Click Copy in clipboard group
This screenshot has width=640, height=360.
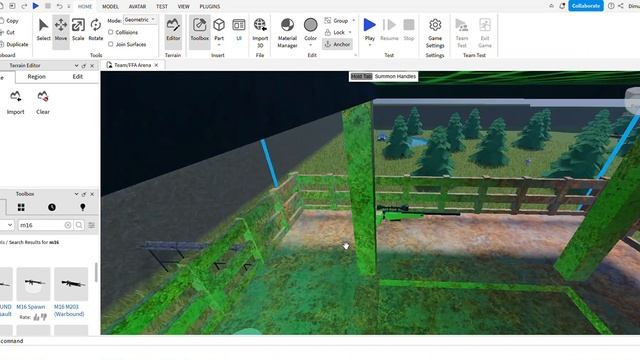tap(9, 20)
